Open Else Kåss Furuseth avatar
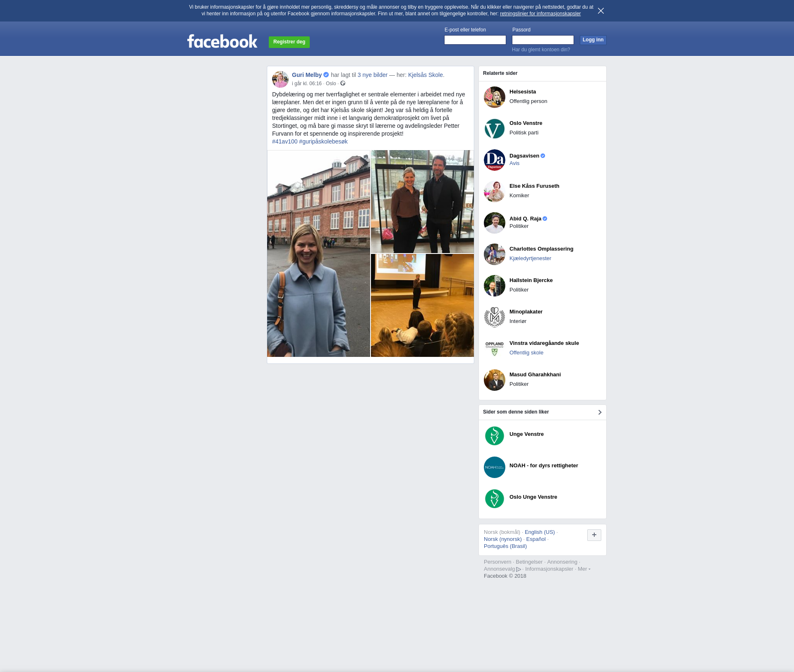This screenshot has width=794, height=672. (495, 191)
